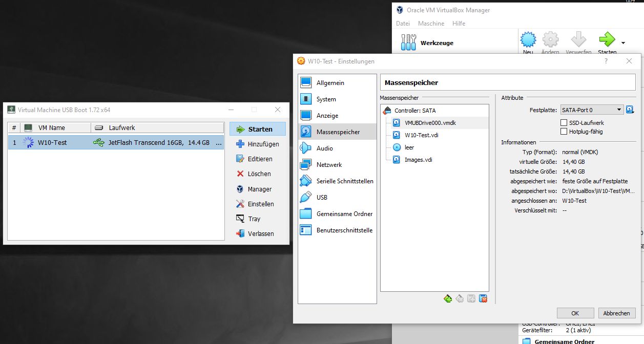Open the Benutzerschnittstelle settings category
644x344 pixels.
(337, 230)
